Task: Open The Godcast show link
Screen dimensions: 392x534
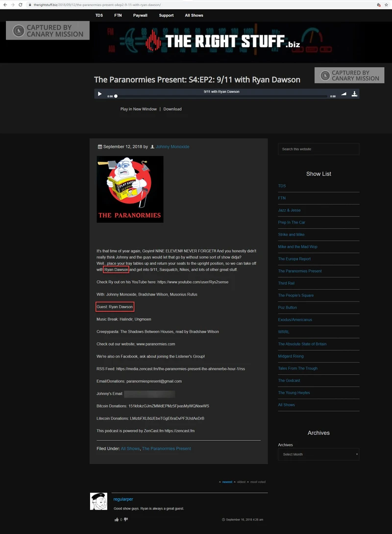Action: (x=289, y=381)
